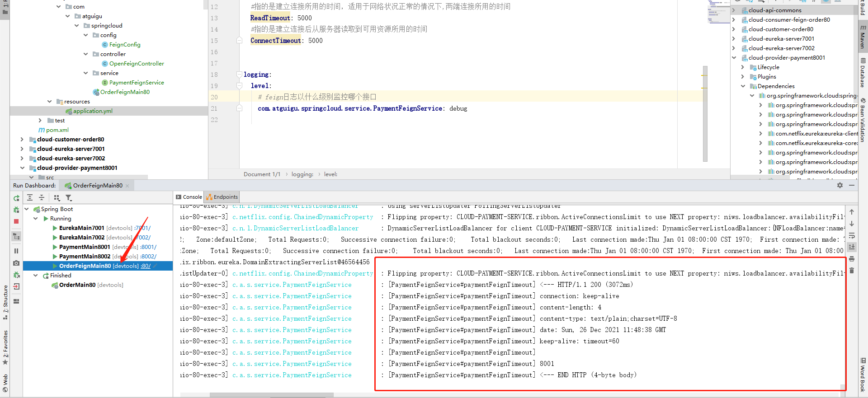Image resolution: width=868 pixels, height=398 pixels.
Task: Open the Maven tool window
Action: point(863,36)
